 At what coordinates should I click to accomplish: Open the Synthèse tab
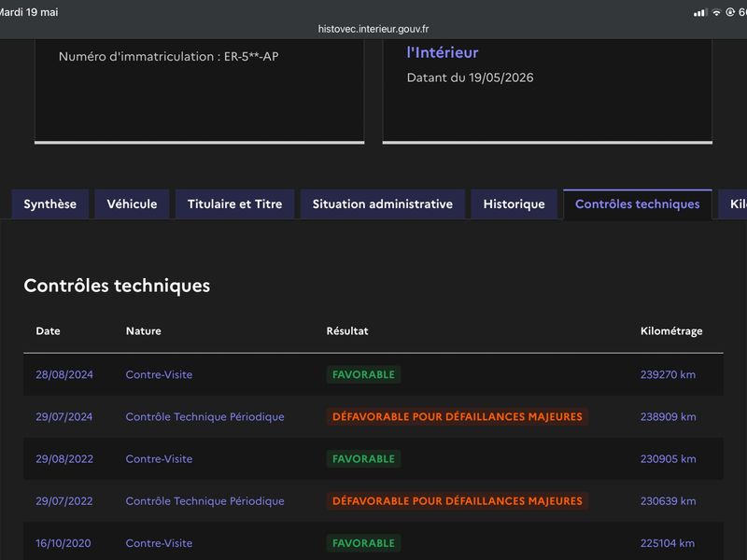click(x=50, y=204)
